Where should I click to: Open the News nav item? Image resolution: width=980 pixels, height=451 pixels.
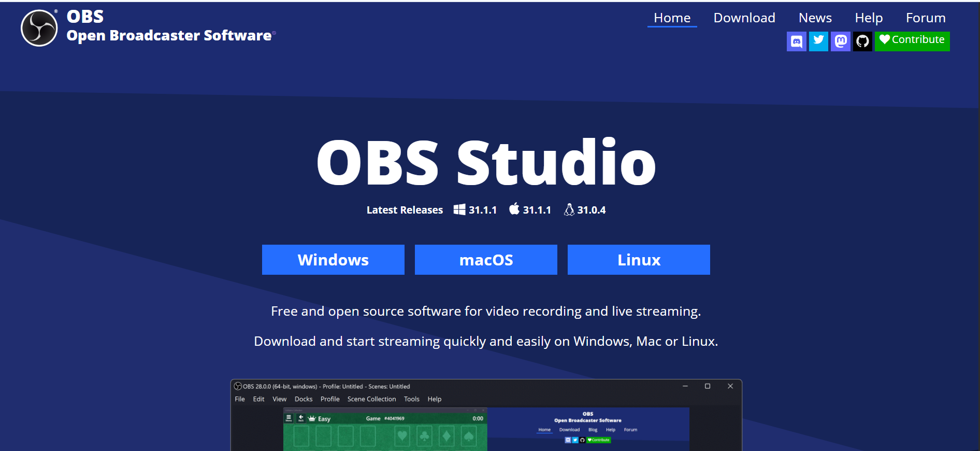coord(815,18)
